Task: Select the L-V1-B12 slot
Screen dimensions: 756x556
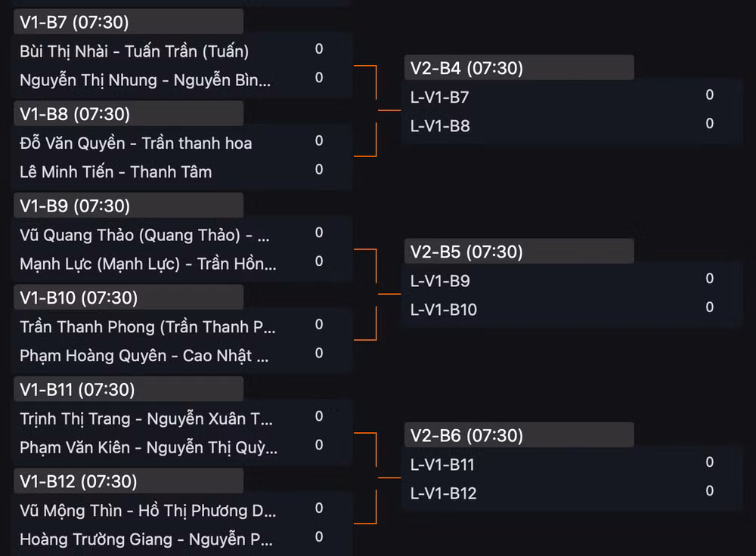Action: click(572, 493)
